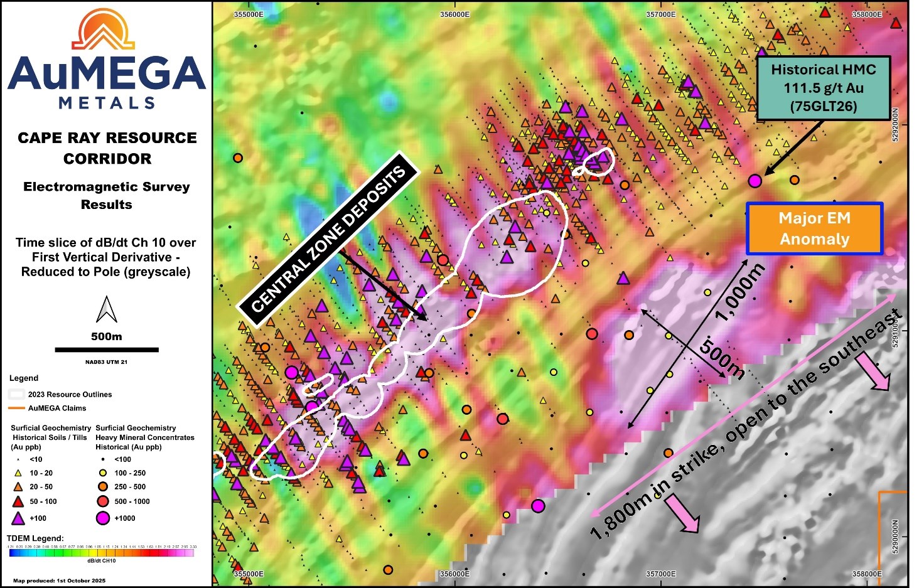This screenshot has width=924, height=588.
Task: Select the red 50 - 100 triangle legend symbol
Action: pos(18,501)
